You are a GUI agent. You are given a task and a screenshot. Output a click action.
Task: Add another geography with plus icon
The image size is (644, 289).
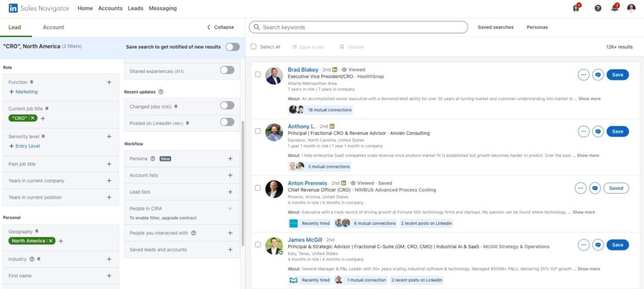61,241
